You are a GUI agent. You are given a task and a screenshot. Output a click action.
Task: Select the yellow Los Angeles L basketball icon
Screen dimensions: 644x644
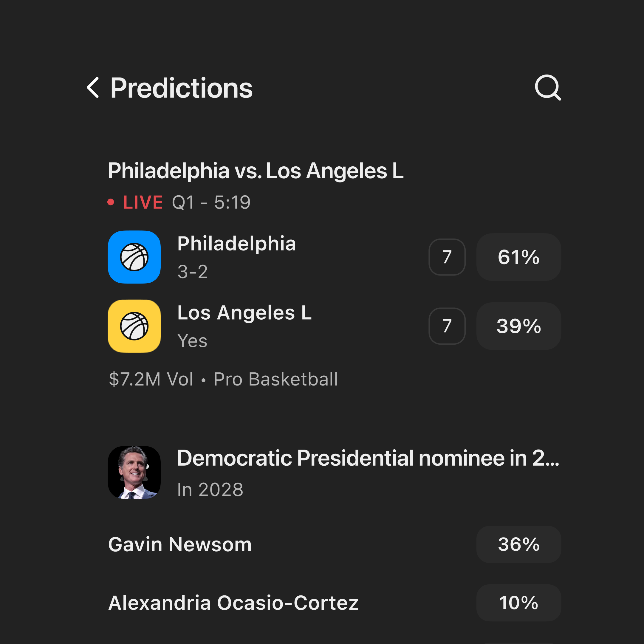pos(134,326)
